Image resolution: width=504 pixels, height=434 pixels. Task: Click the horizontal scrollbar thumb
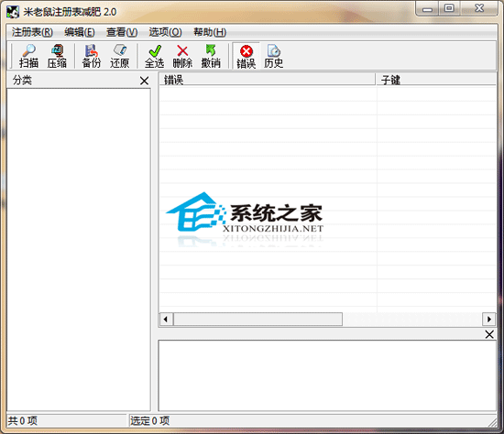[257, 320]
